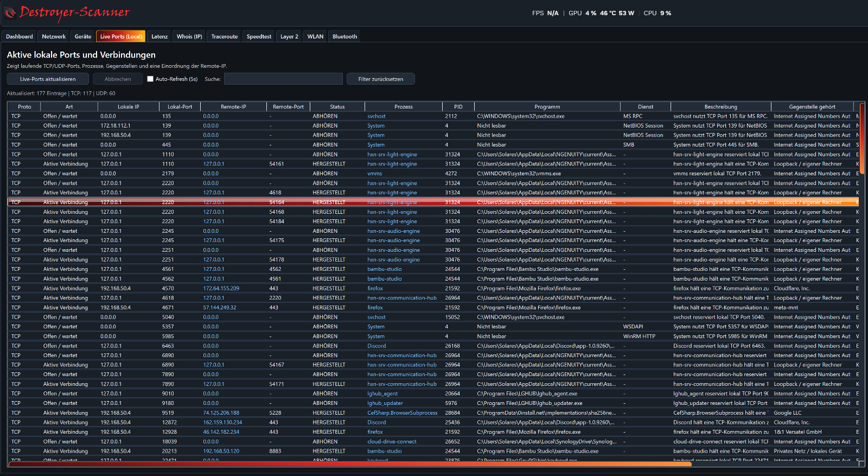Open the Latenz tab
This screenshot has height=476, width=868.
click(159, 36)
